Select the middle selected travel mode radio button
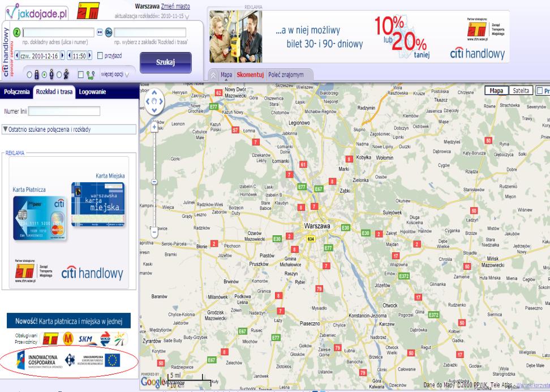 point(44,75)
